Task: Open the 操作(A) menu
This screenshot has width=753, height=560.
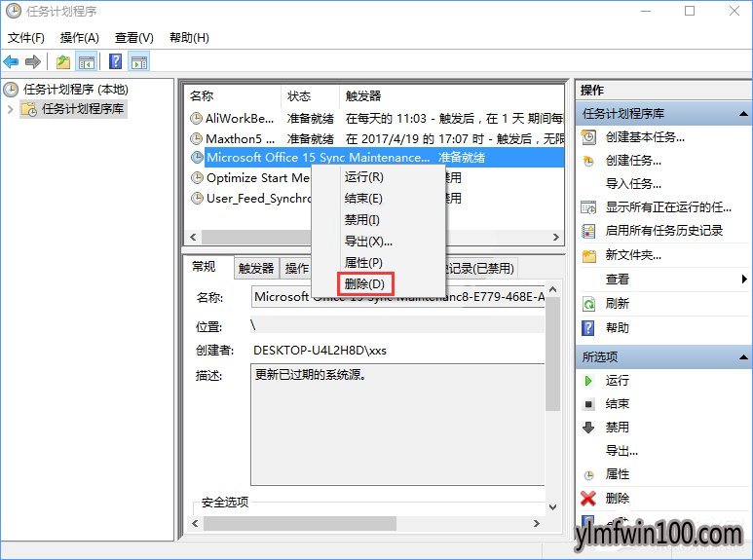Action: point(80,37)
